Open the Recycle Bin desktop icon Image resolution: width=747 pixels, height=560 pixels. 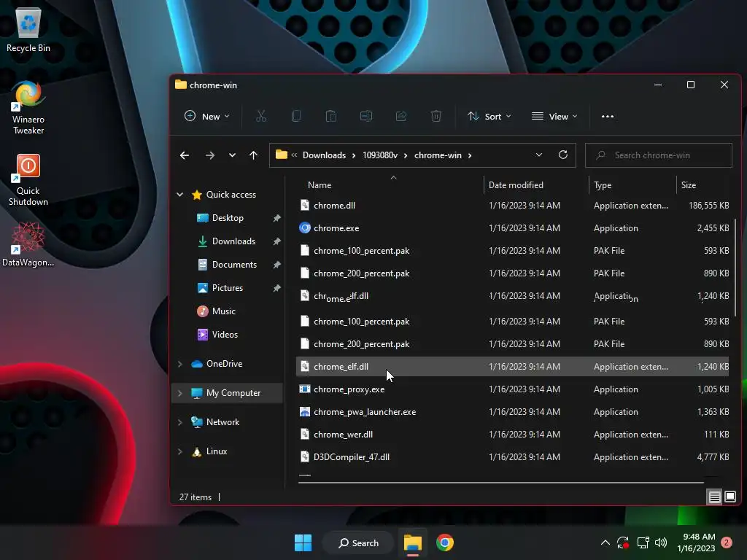28,29
